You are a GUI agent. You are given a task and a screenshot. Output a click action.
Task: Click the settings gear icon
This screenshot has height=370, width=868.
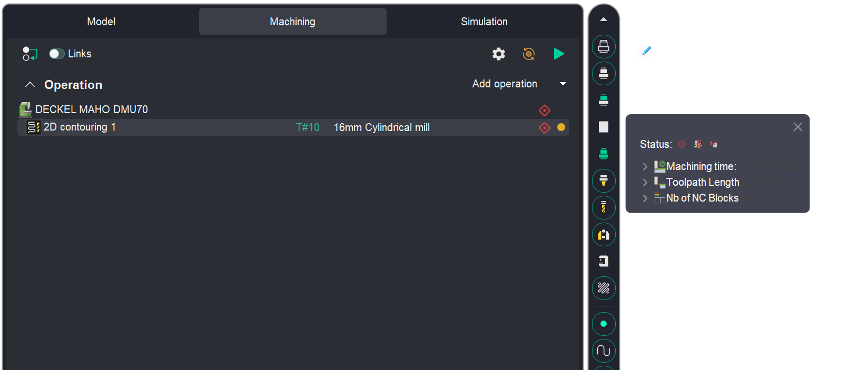click(498, 54)
